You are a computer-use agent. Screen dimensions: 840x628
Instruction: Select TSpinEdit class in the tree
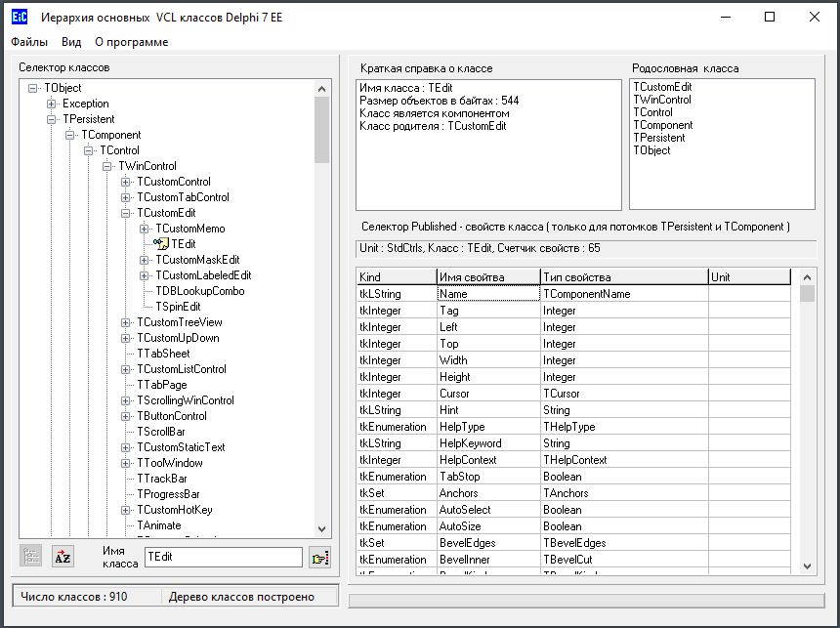[x=178, y=307]
